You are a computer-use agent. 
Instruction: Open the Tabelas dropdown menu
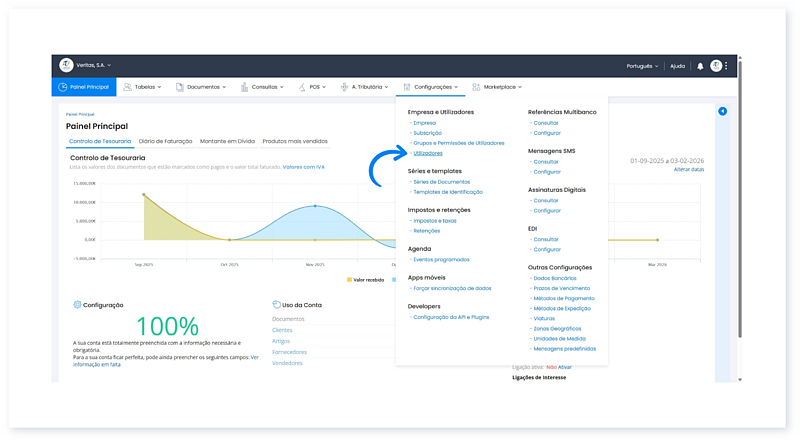point(144,87)
